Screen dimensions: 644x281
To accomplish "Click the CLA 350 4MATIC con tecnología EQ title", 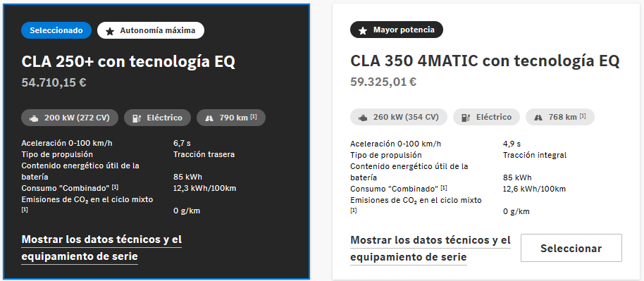I will 485,61.
